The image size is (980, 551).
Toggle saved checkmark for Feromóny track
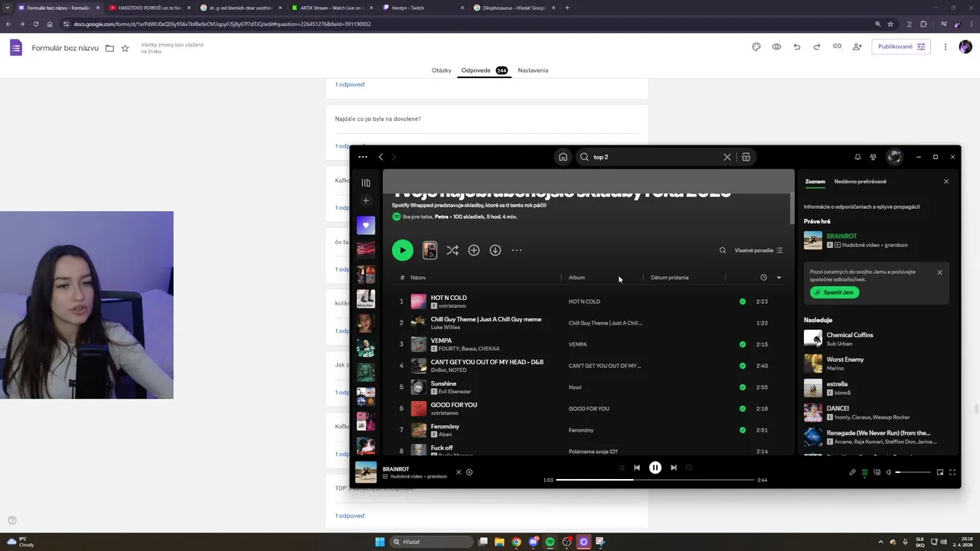coord(743,430)
